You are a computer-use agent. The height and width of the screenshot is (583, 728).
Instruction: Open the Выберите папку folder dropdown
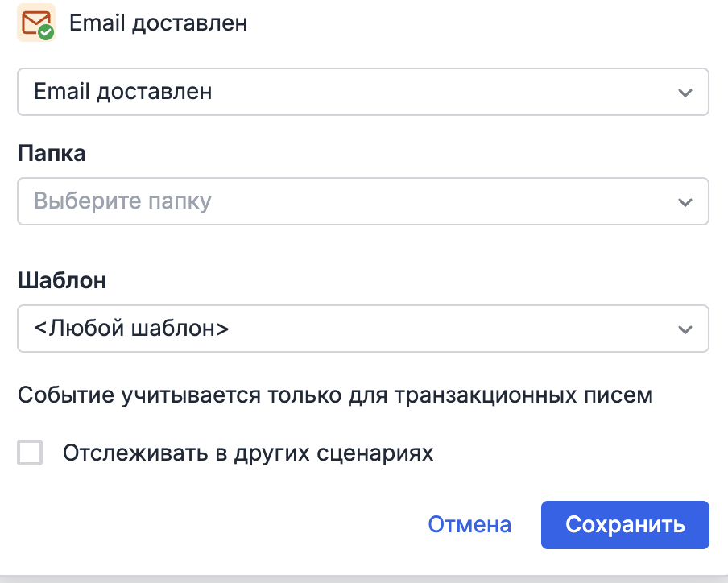click(362, 201)
